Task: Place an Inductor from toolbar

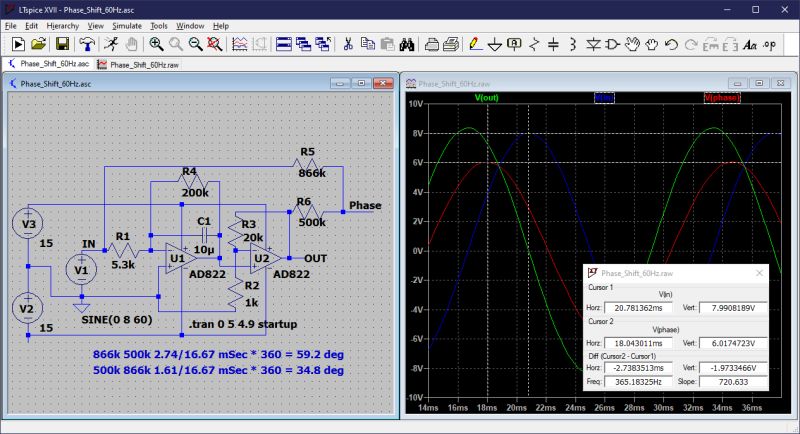Action: click(x=573, y=44)
